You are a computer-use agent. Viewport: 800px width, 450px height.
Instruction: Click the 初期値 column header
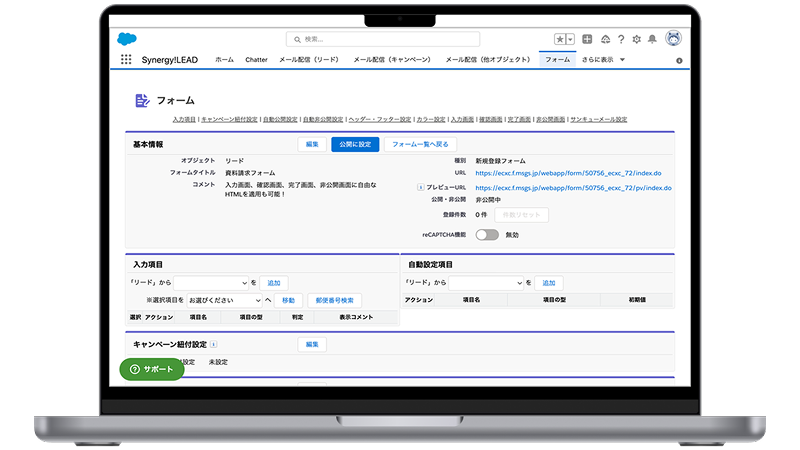637,300
